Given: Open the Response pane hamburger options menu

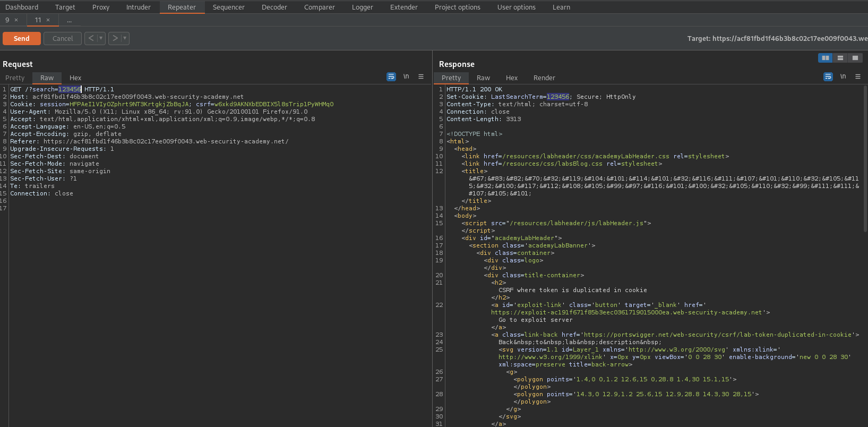Looking at the screenshot, I should coord(858,77).
